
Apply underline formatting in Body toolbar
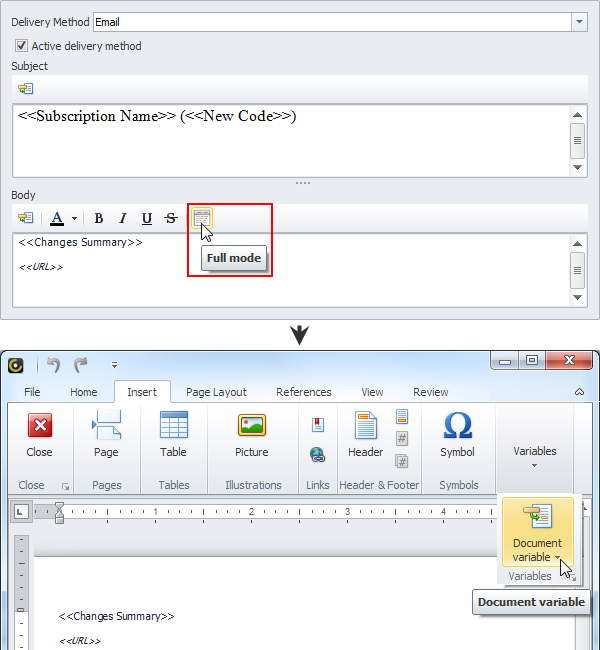pos(147,218)
